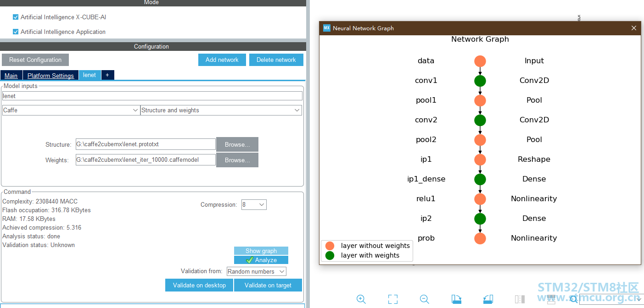Viewport: 644px width, 308px height.
Task: Click the Flash occupation: 316.78 KBytes text
Action: point(46,210)
